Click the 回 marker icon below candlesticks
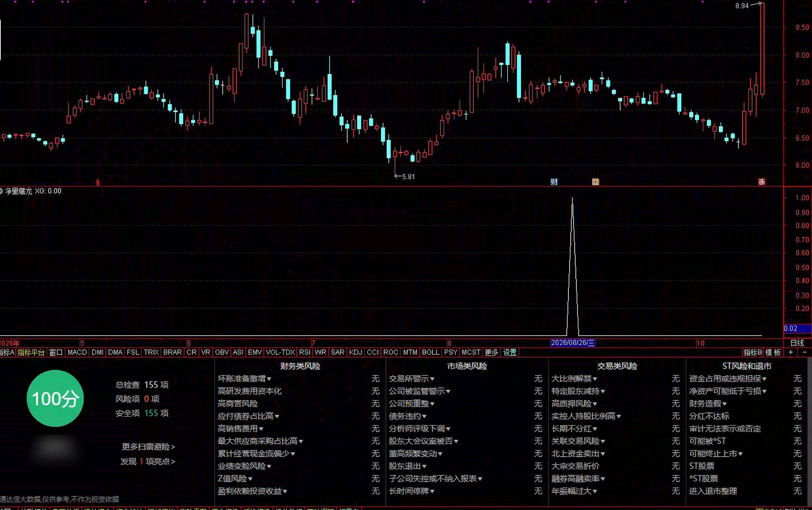This screenshot has height=510, width=812. 595,182
